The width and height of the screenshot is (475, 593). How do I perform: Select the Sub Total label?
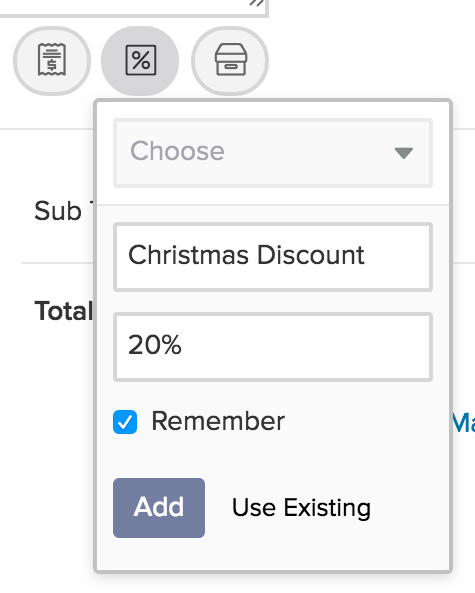click(x=64, y=211)
